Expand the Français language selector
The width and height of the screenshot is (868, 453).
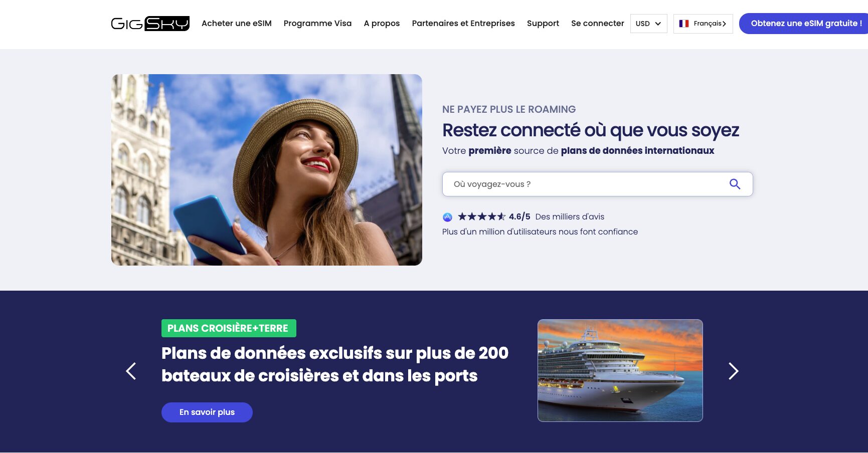703,24
